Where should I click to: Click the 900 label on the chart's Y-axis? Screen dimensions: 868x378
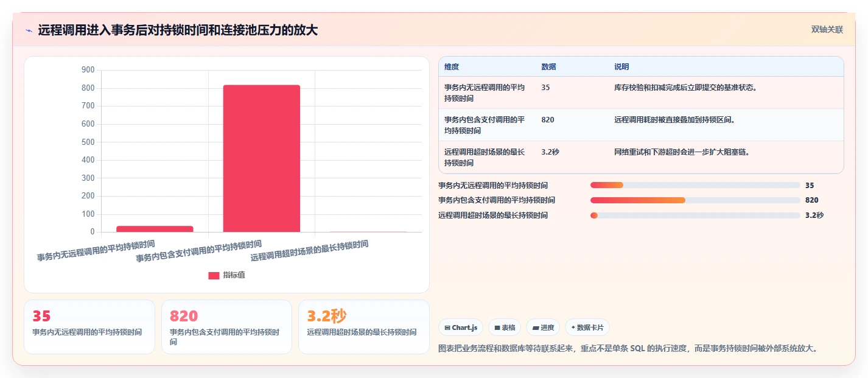click(x=88, y=71)
